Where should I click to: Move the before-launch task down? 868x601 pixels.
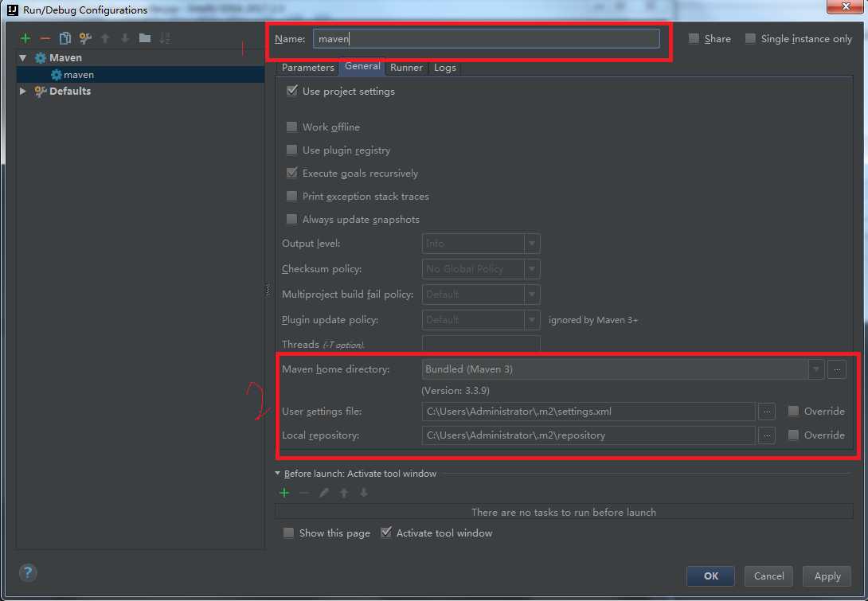[364, 493]
